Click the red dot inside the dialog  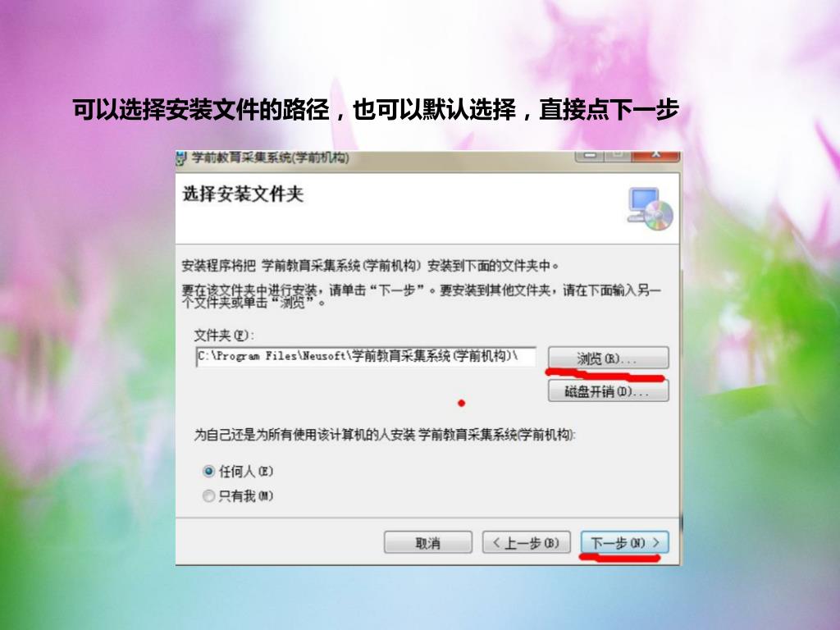click(x=461, y=403)
